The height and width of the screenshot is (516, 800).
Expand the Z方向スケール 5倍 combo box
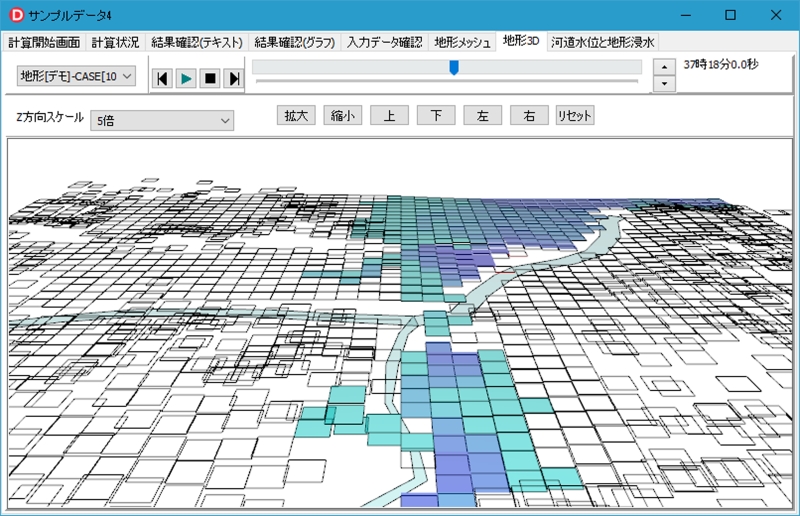click(161, 121)
